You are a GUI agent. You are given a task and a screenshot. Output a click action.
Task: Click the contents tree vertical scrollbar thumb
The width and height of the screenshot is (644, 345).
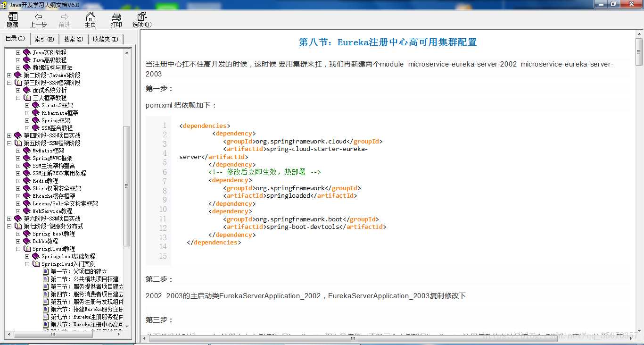click(x=126, y=185)
